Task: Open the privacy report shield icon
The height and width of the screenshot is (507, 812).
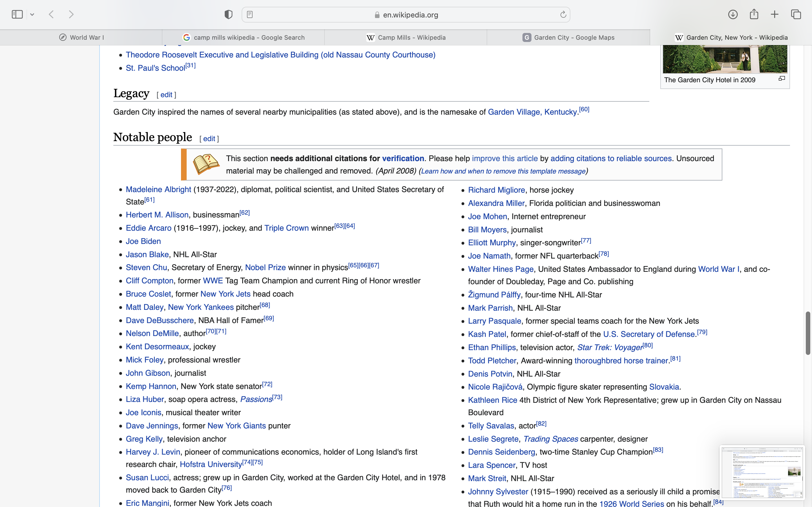Action: [x=228, y=14]
